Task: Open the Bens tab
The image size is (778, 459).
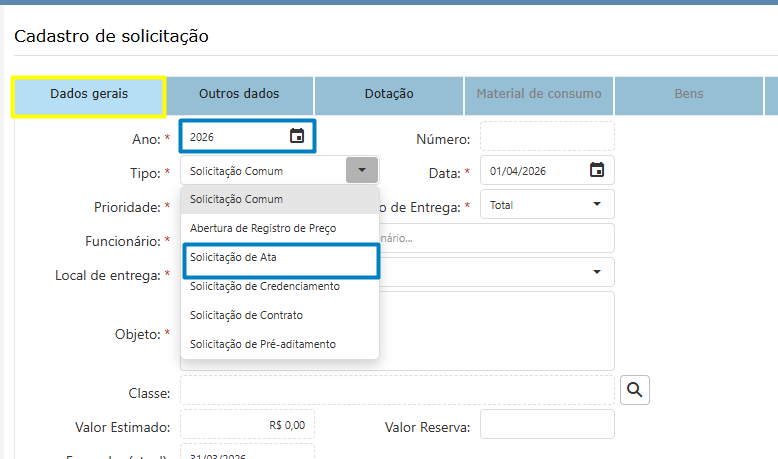Action: (688, 94)
